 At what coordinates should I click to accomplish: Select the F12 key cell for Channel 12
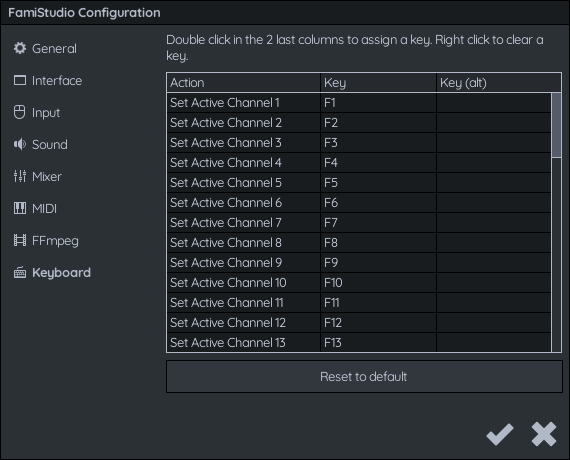tap(378, 323)
